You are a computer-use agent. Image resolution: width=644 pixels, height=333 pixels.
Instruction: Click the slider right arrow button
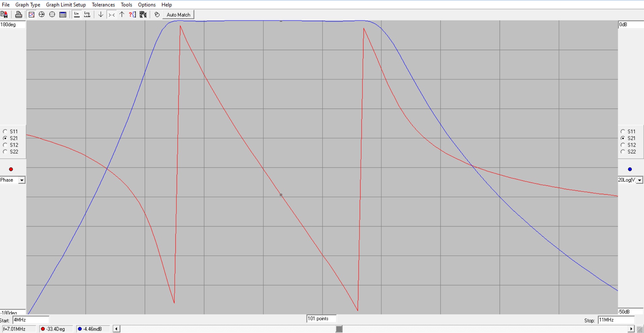(631, 329)
